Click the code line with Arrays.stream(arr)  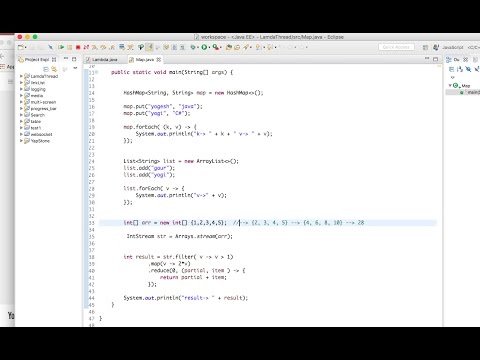click(179, 236)
